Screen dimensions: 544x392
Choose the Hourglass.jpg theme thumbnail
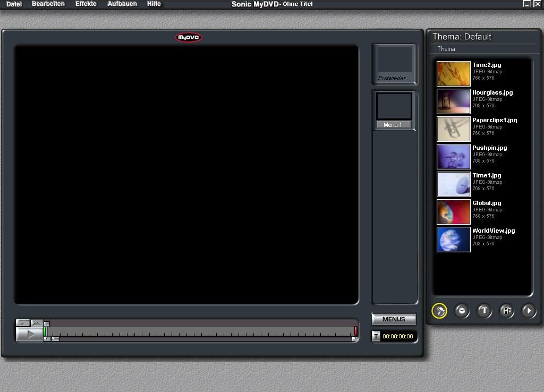coord(454,101)
